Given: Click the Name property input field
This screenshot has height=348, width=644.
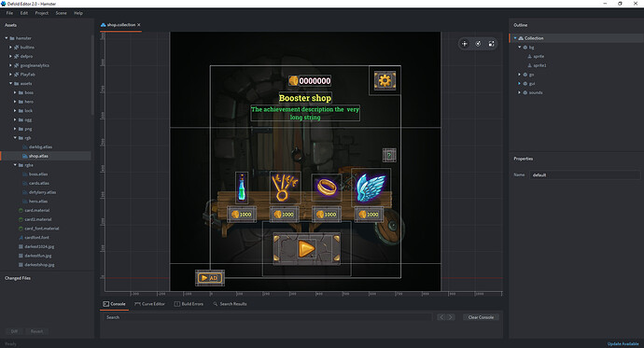Looking at the screenshot, I should coord(584,175).
